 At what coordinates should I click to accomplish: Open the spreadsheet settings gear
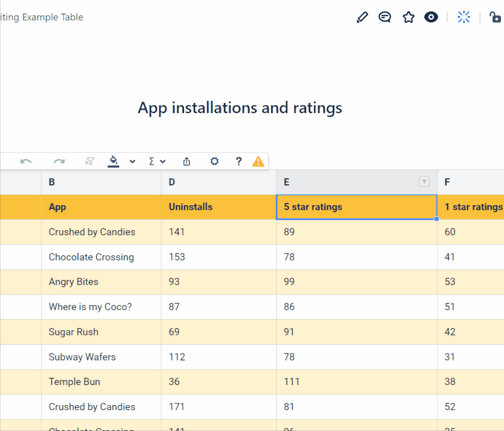214,161
